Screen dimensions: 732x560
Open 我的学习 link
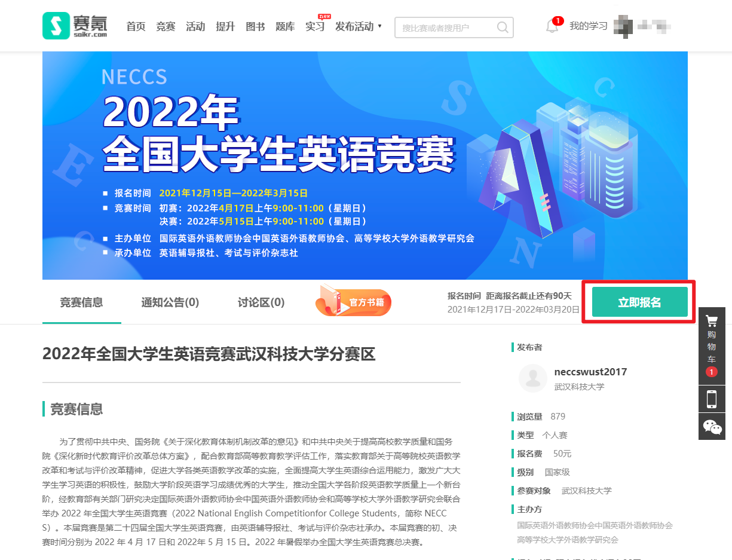pyautogui.click(x=588, y=26)
